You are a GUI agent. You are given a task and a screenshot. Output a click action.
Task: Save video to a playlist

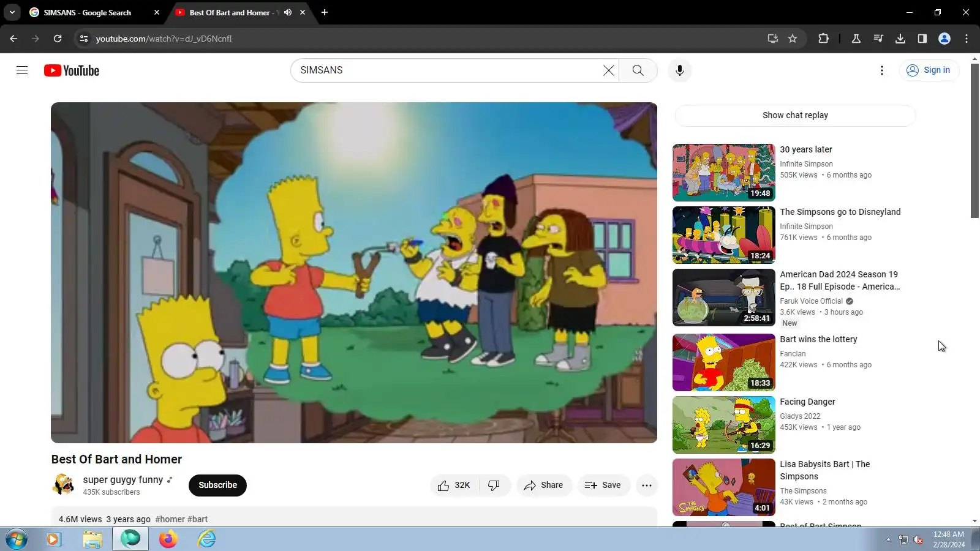point(603,485)
